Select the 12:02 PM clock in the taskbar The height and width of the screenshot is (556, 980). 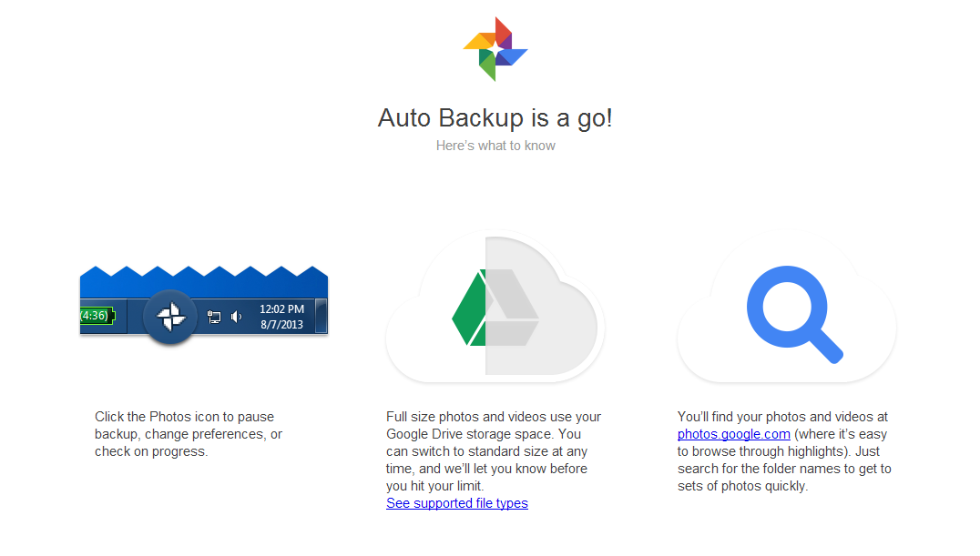[284, 308]
